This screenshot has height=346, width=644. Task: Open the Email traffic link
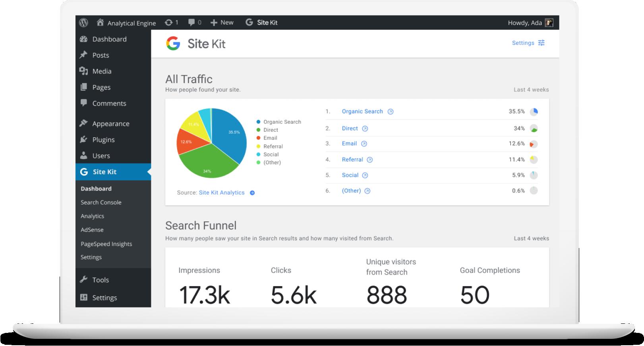pos(349,144)
